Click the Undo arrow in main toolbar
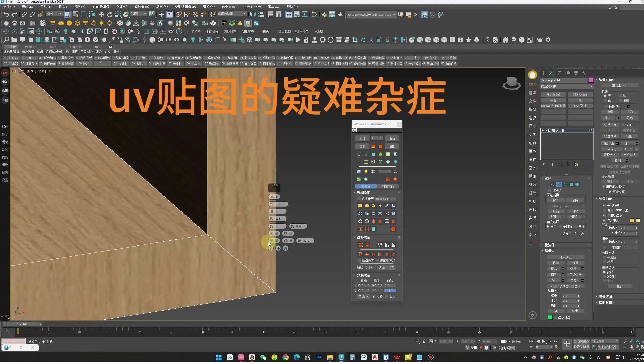The height and width of the screenshot is (362, 644). pyautogui.click(x=6, y=15)
